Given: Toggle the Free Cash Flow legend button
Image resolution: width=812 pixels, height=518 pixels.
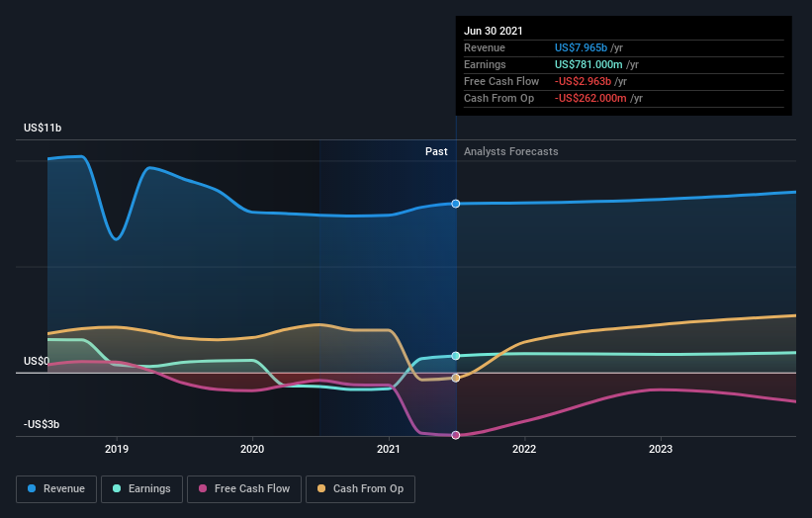Looking at the screenshot, I should tap(244, 489).
